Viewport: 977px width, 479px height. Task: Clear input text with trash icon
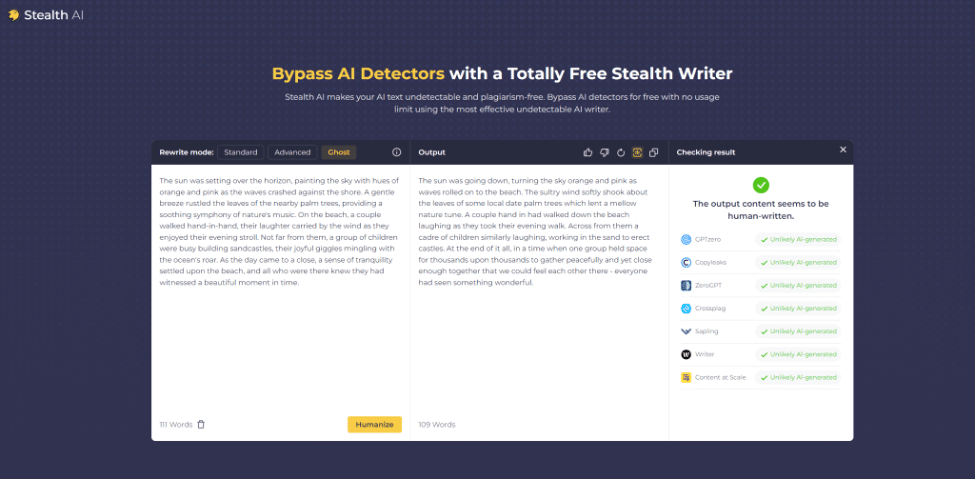[x=201, y=424]
